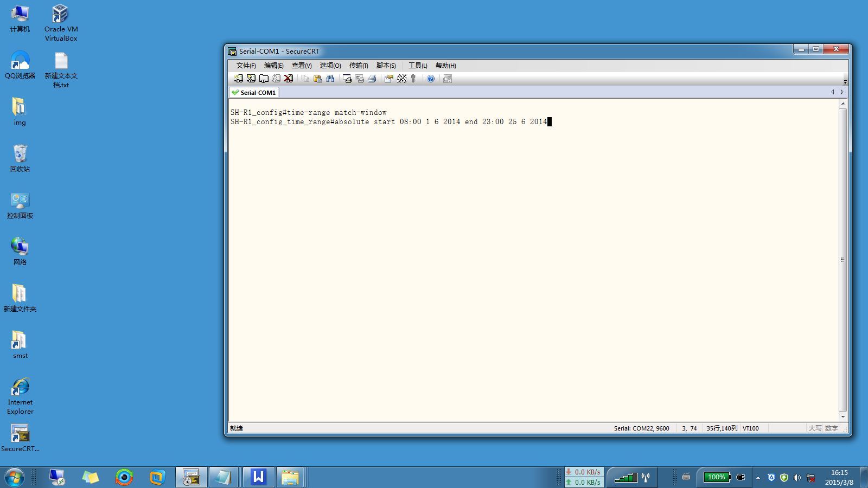Click the 35行,140列 status bar entry
This screenshot has width=868, height=488.
(x=722, y=428)
